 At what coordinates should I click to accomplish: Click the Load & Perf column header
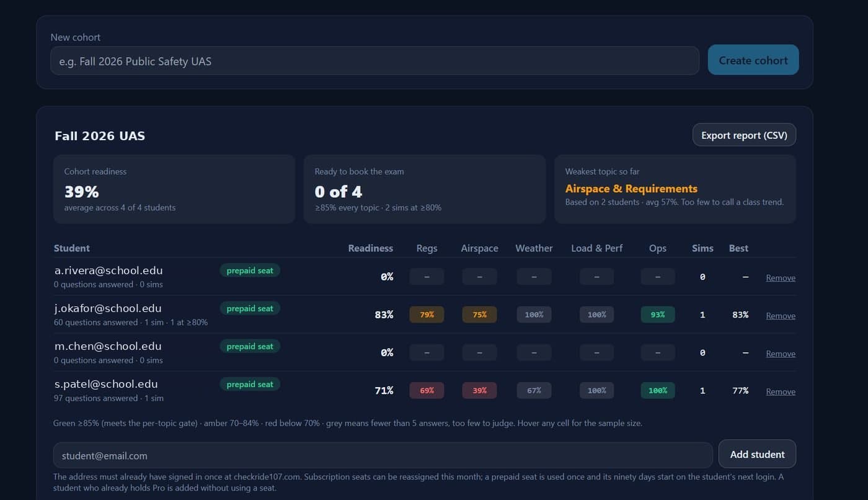(x=596, y=248)
